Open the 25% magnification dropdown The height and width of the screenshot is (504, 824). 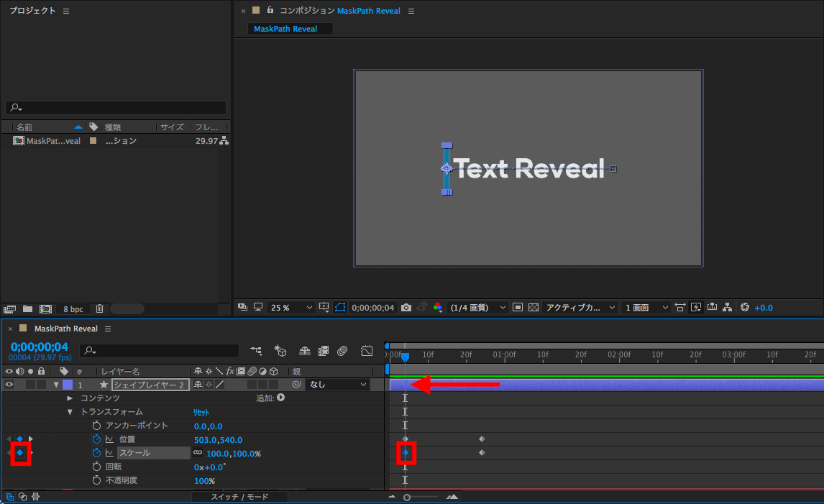point(290,308)
